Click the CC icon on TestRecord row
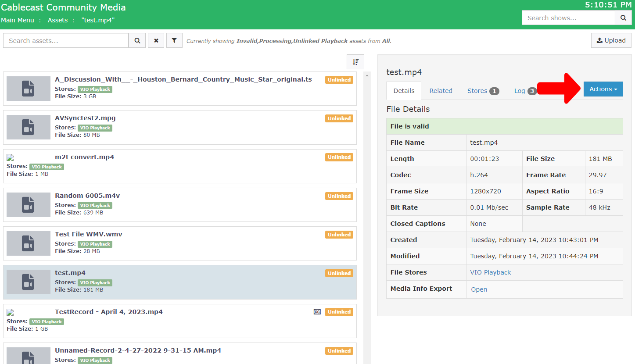The height and width of the screenshot is (364, 635). pos(317,312)
